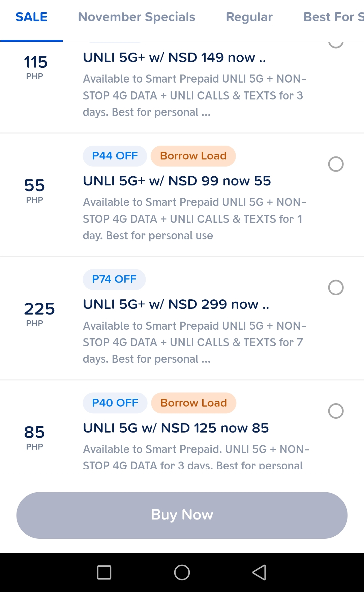Switch to the Regular tab
This screenshot has width=364, height=592.
coord(249,17)
